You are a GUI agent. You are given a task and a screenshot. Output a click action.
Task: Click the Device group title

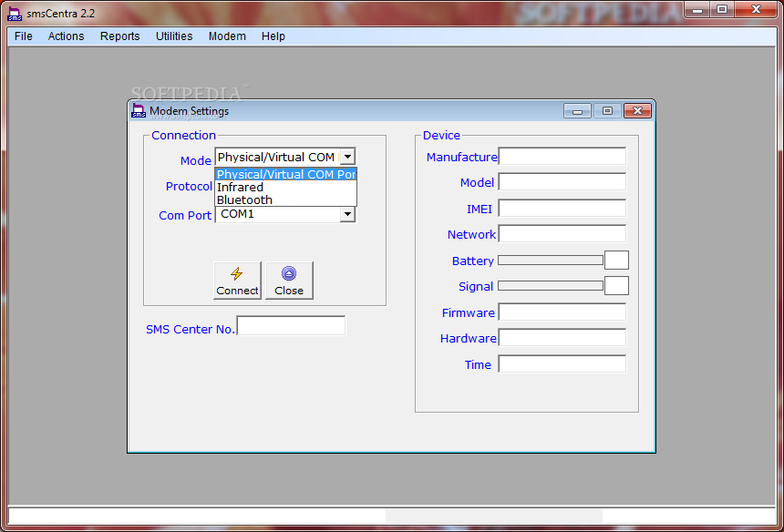[x=441, y=136]
